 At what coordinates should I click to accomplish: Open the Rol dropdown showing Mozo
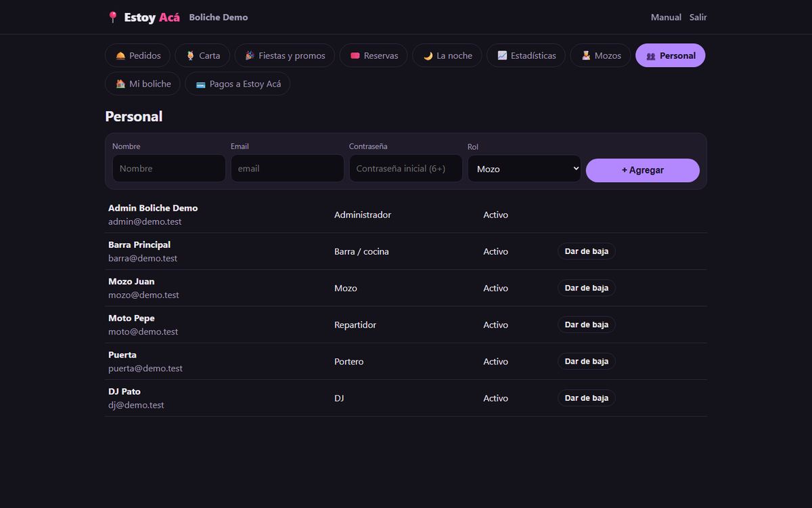(x=524, y=169)
